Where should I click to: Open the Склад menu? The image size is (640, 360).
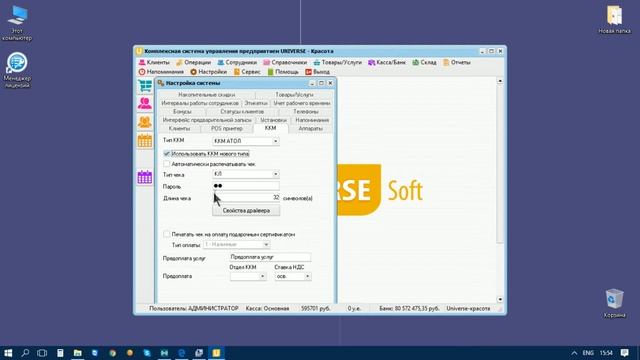(x=424, y=62)
